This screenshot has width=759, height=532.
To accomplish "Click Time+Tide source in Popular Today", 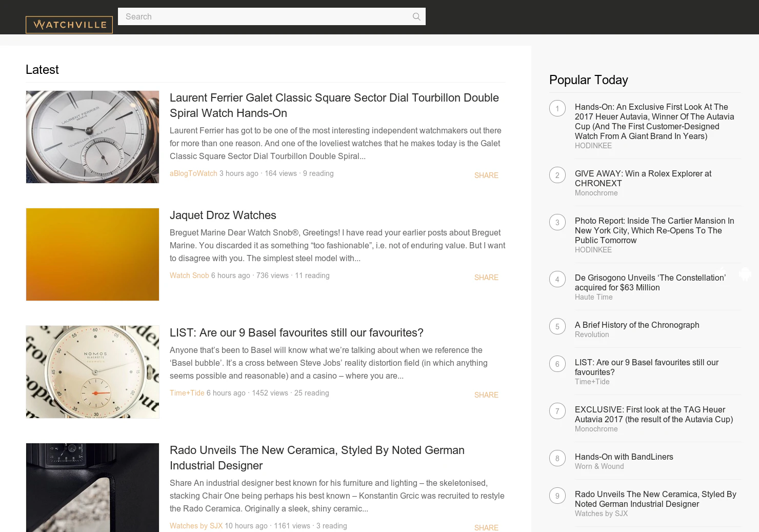I will [592, 382].
